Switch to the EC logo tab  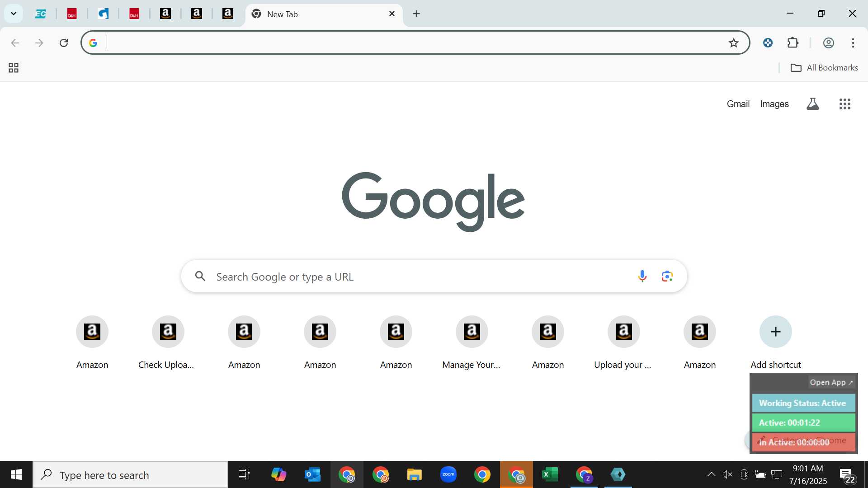pyautogui.click(x=41, y=14)
